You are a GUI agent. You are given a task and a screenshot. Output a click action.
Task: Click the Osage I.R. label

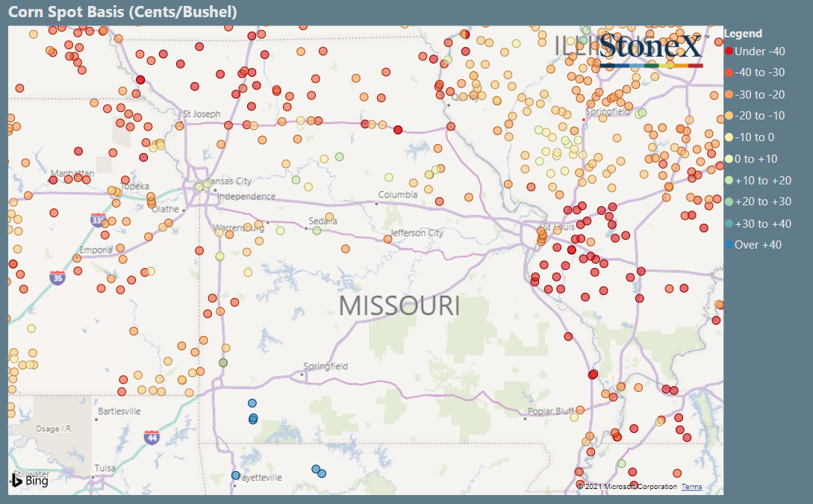tap(54, 429)
